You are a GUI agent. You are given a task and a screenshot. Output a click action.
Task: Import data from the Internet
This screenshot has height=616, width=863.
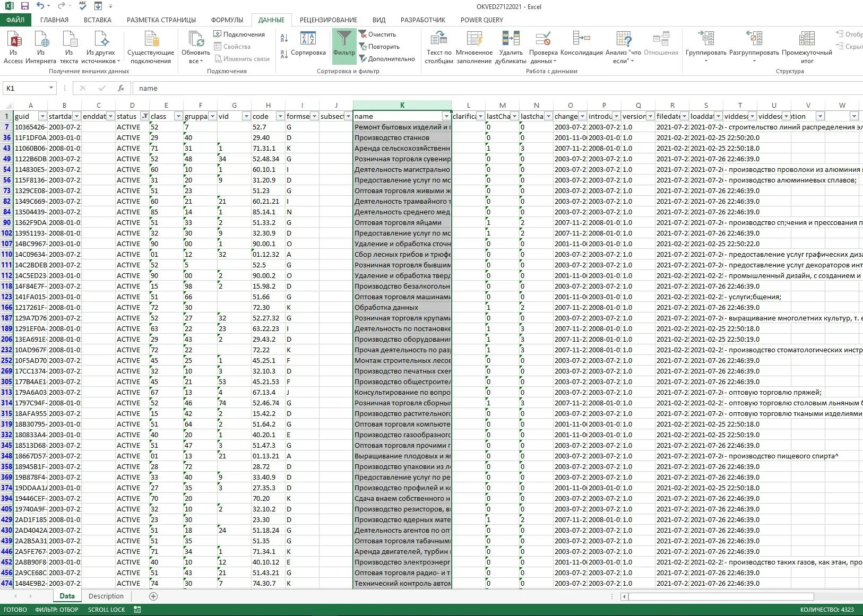point(41,47)
